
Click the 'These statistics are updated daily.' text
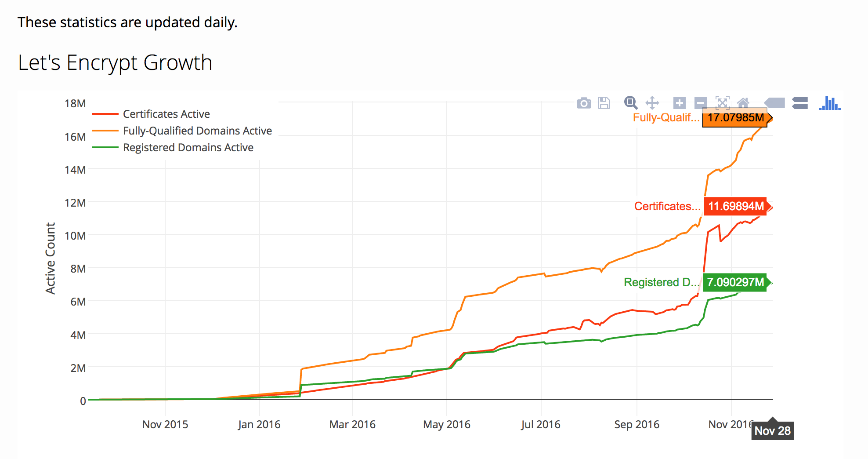127,22
